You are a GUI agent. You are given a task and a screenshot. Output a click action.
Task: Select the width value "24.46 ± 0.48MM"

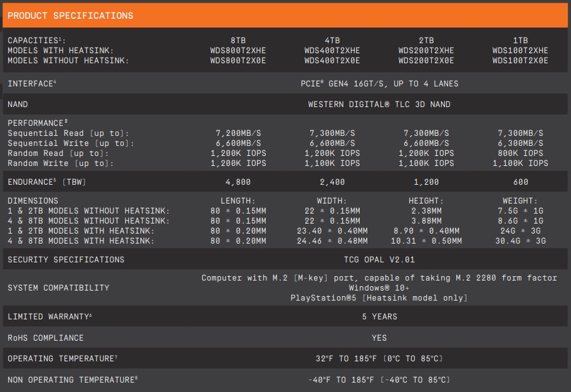pyautogui.click(x=332, y=241)
